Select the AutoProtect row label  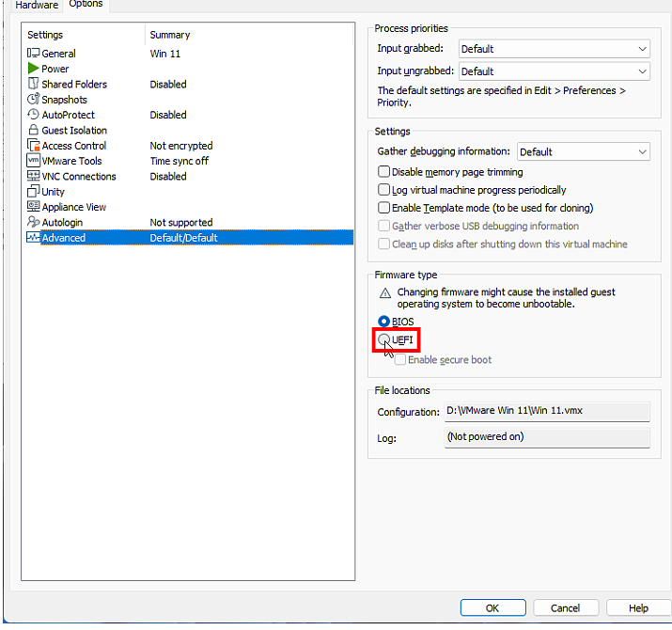point(69,115)
